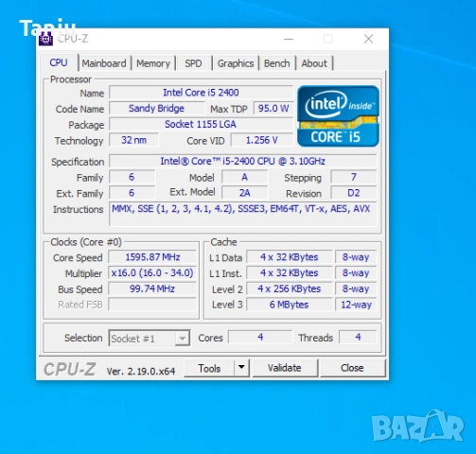Click the technology value '32 nm'
The image size is (476, 454).
tap(134, 140)
